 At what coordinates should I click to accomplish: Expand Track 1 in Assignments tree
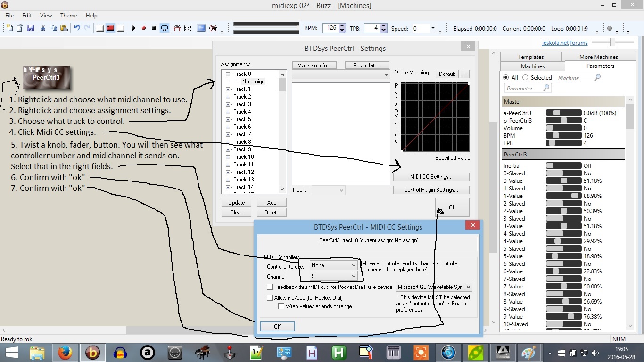tap(228, 89)
